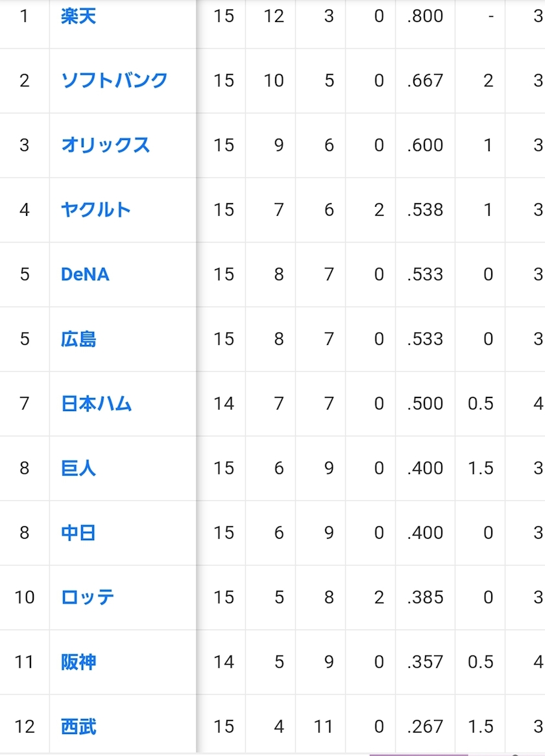Open the 中日 team link

click(79, 533)
